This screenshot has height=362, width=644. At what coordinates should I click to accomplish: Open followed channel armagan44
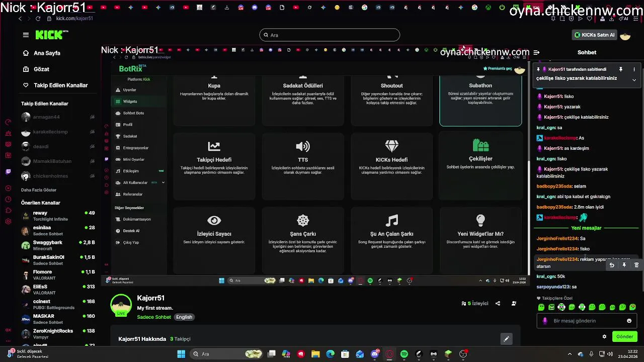(x=46, y=117)
